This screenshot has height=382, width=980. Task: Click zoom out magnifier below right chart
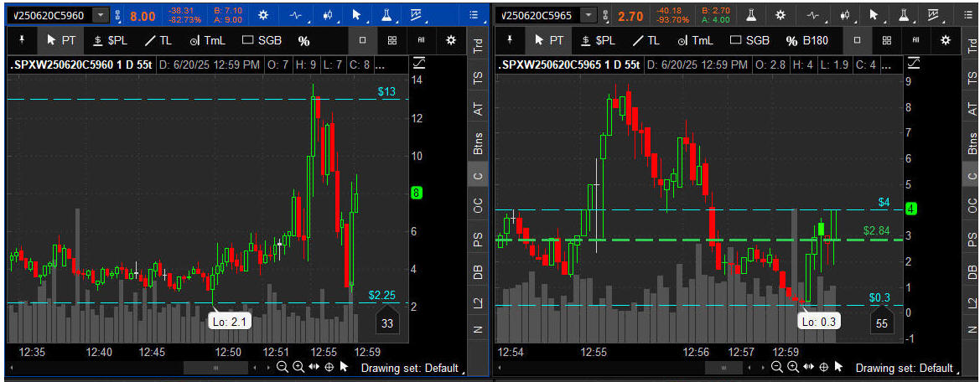(x=777, y=367)
